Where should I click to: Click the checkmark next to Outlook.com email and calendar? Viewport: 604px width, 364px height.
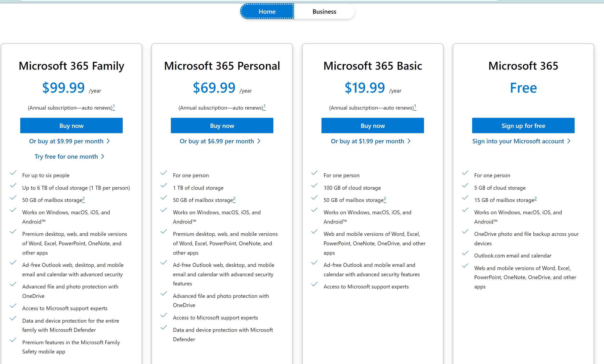pyautogui.click(x=465, y=253)
